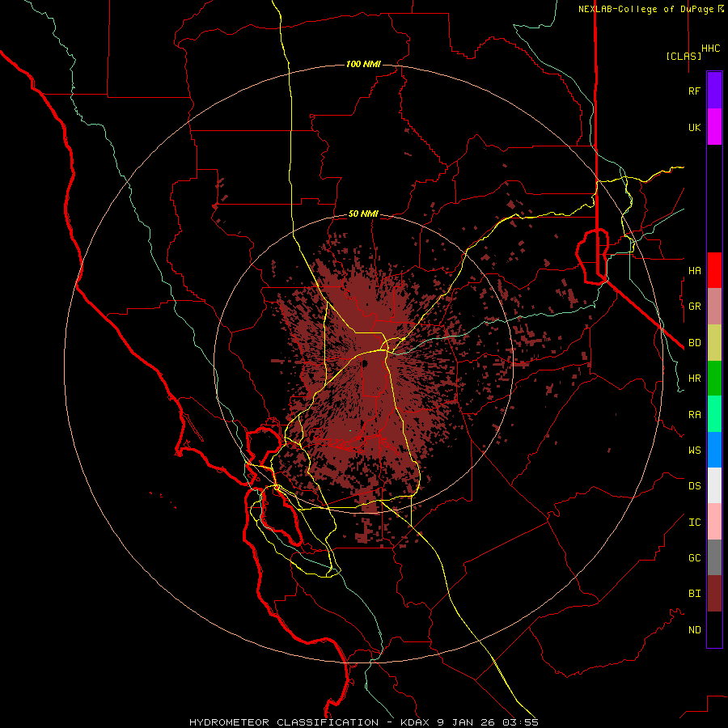The image size is (728, 728).
Task: Click the UK legend label
Action: (x=695, y=127)
